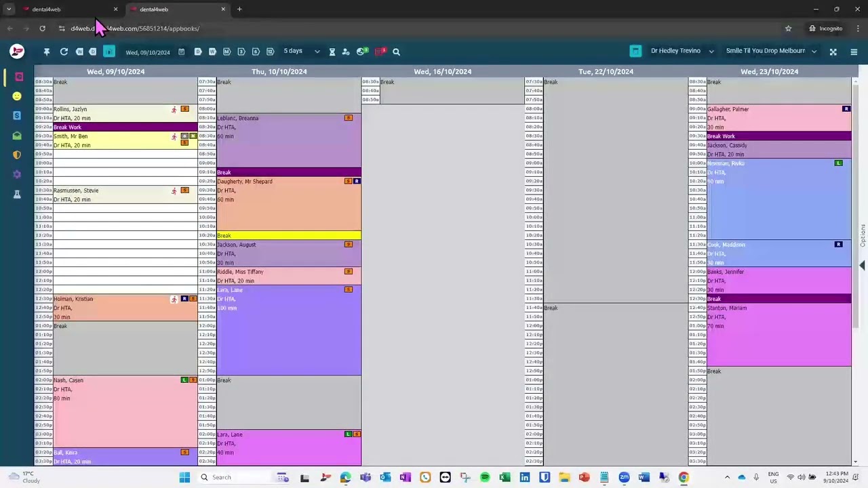Open Nash, Casen appointment

click(x=125, y=411)
